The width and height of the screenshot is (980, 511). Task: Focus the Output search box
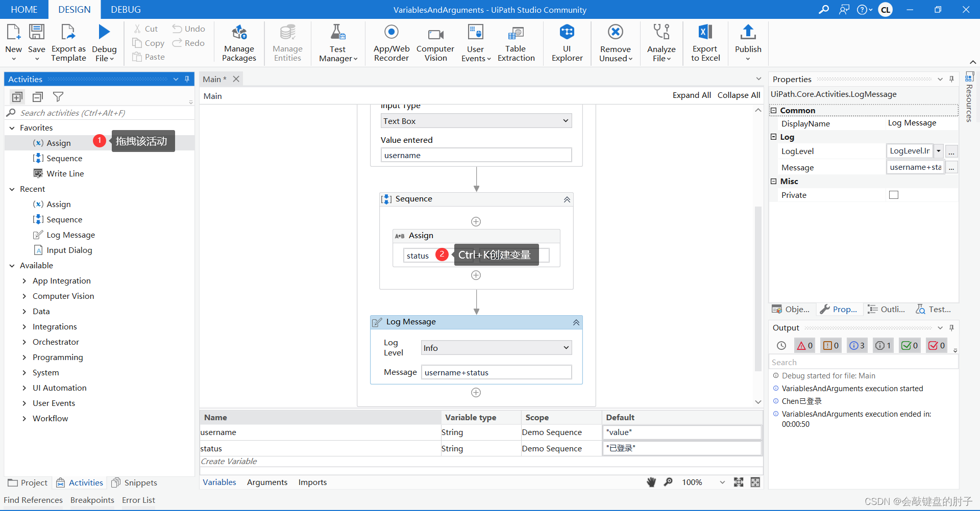click(x=863, y=363)
